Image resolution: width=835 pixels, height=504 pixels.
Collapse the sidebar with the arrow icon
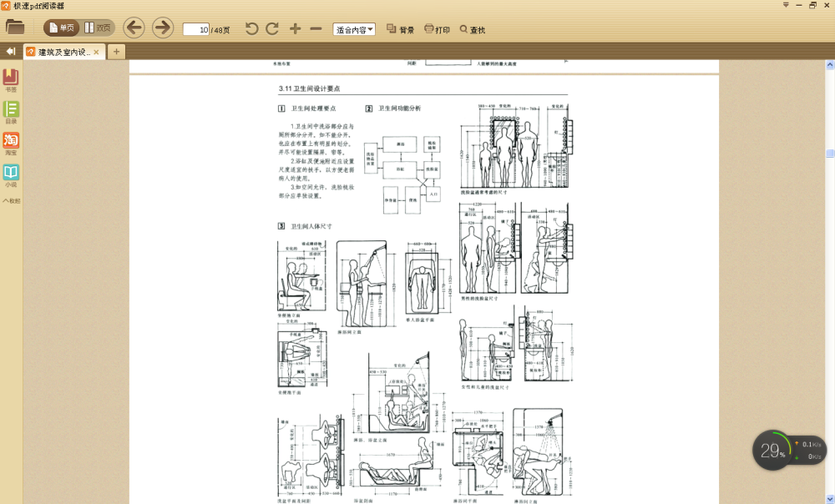tap(11, 52)
